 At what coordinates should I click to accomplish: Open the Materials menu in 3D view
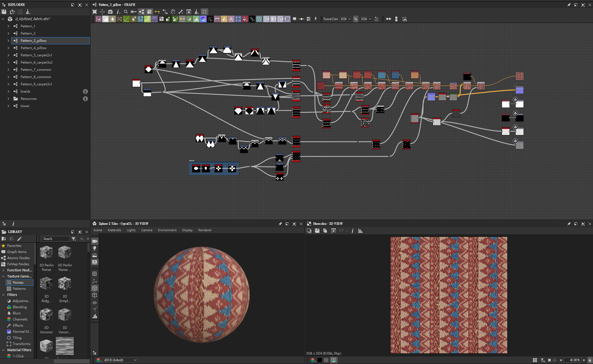click(x=114, y=230)
